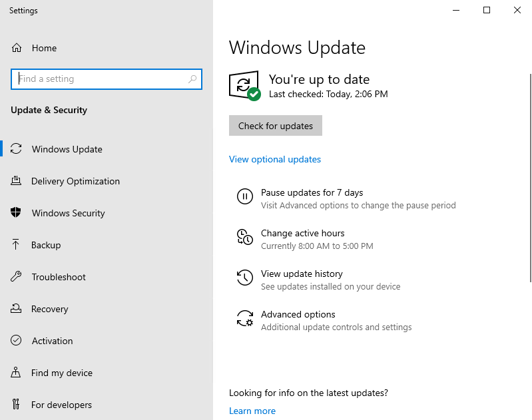Viewport: 532px width, 420px height.
Task: Open the Troubleshoot section
Action: 59,277
